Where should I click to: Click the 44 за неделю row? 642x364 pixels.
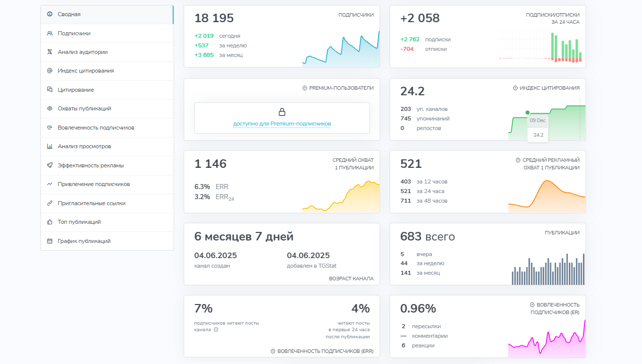[422, 263]
